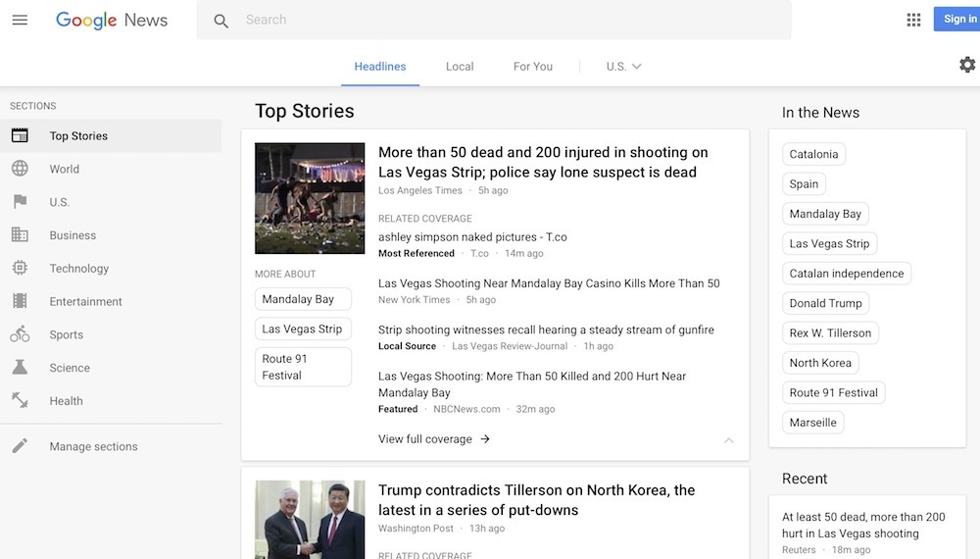Click Top Stories section icon
Image resolution: width=980 pixels, height=559 pixels.
[x=20, y=135]
